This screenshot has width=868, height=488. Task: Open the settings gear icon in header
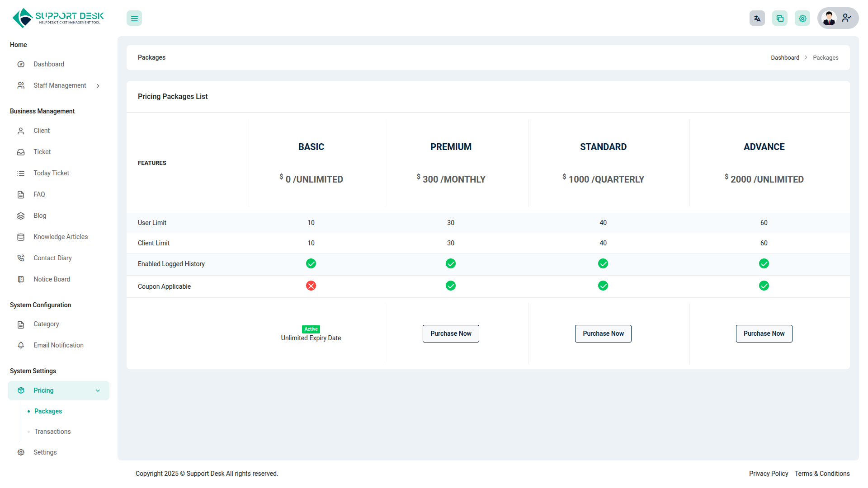tap(802, 19)
